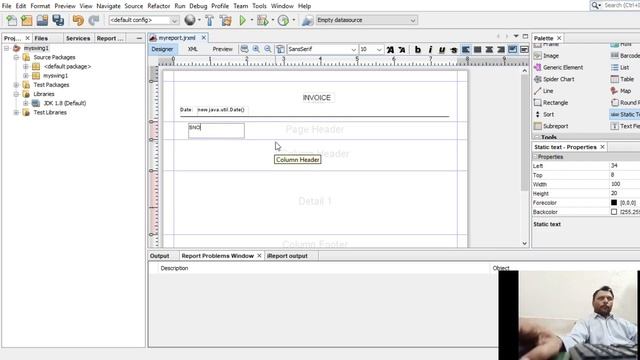This screenshot has height=360, width=640.
Task: Switch to the XML view
Action: point(193,49)
